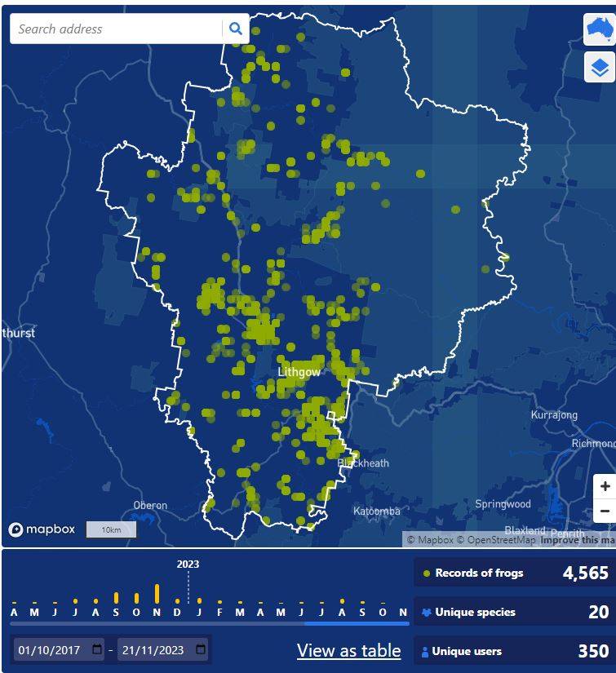Click the Mapbox logo

[x=42, y=529]
